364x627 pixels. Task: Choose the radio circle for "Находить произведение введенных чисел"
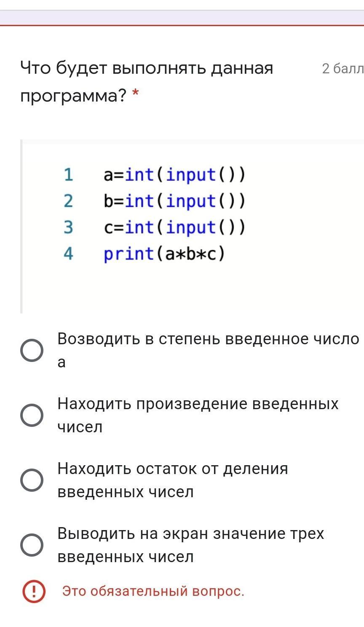pyautogui.click(x=32, y=415)
